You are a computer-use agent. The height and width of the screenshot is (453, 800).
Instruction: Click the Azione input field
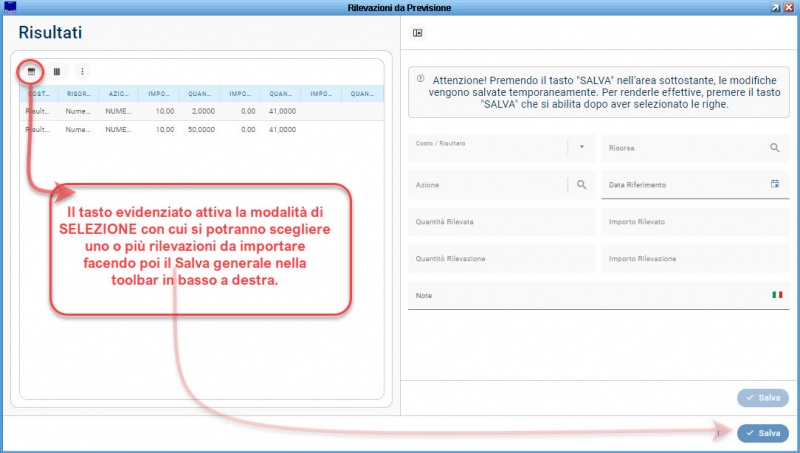coord(502,185)
